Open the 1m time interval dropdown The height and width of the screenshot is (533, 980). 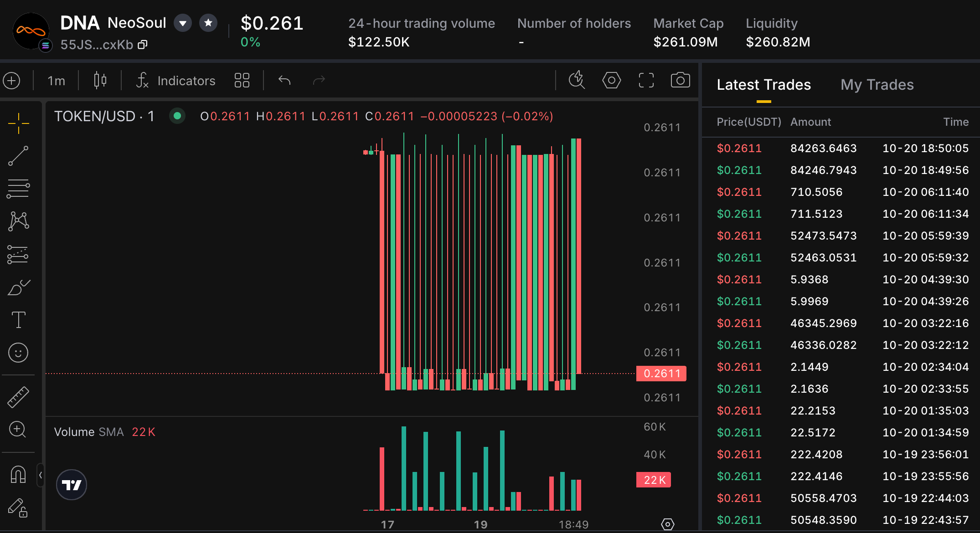tap(56, 81)
